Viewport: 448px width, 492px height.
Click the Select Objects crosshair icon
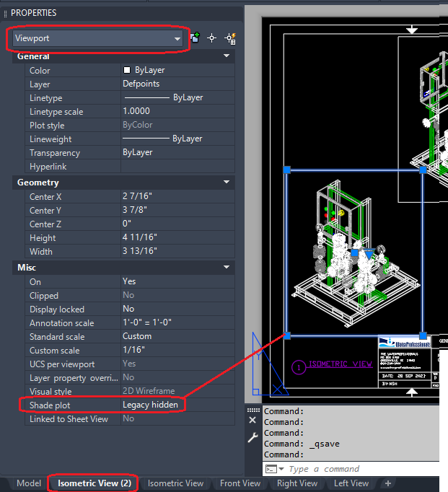[212, 38]
